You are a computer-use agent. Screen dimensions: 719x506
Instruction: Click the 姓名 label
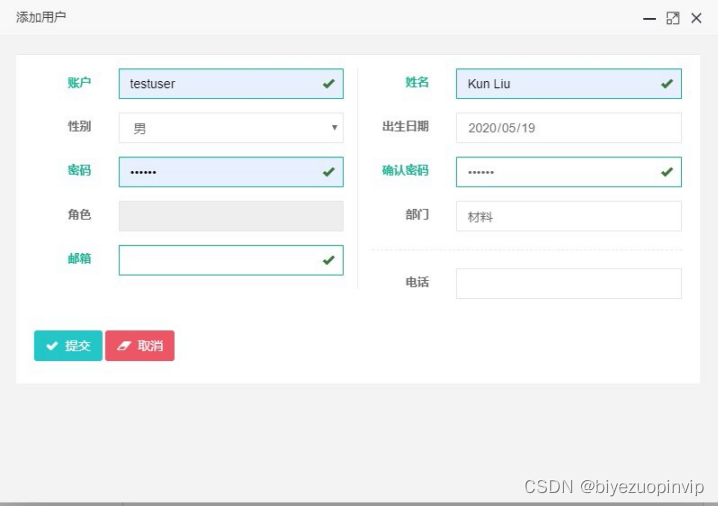(417, 83)
